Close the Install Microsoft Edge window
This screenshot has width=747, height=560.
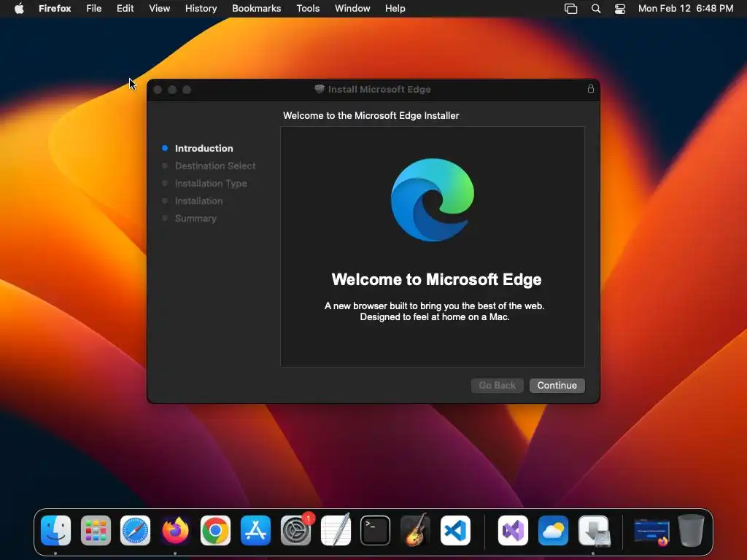click(x=158, y=90)
